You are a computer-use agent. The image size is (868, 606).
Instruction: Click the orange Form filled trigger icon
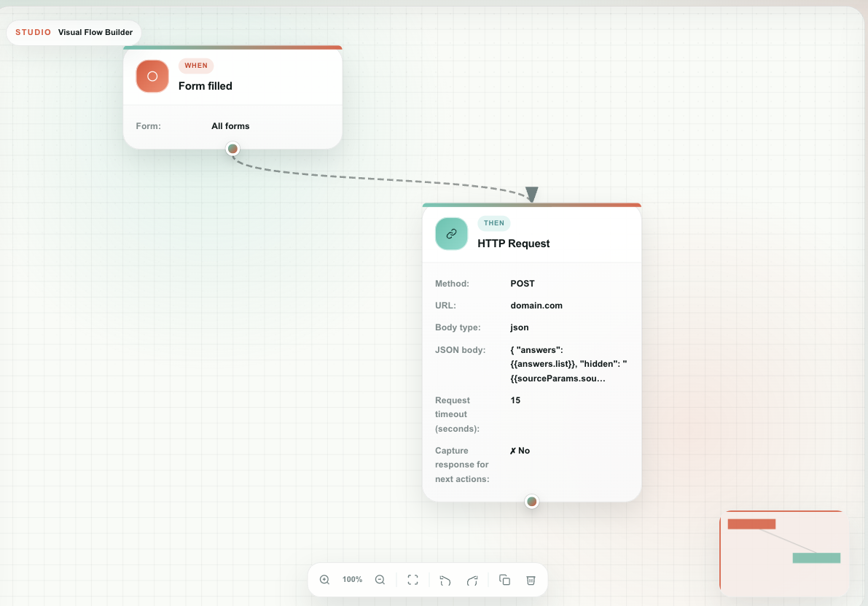tap(152, 77)
